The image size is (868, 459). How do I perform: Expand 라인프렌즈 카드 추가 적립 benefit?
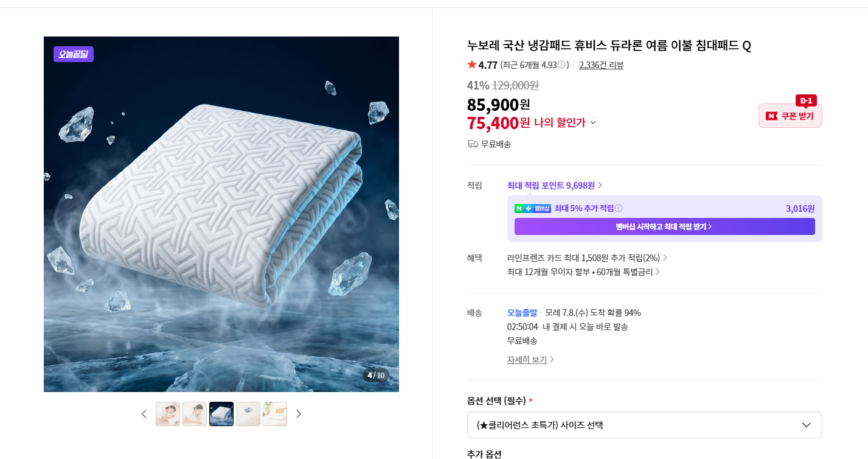pos(587,258)
